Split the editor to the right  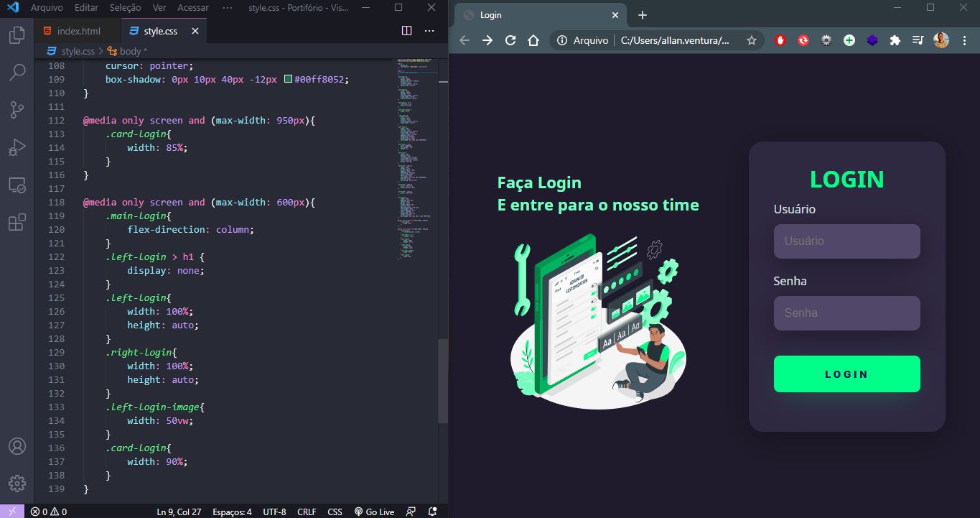406,31
